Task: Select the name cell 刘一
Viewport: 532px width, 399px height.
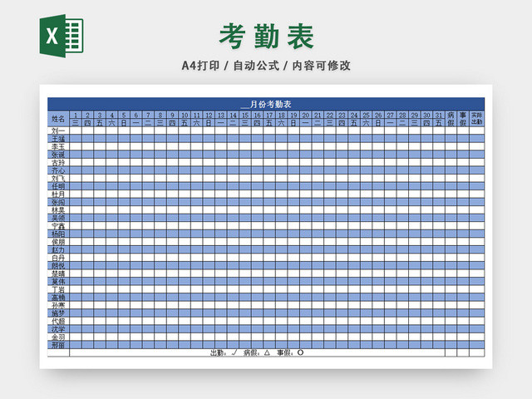Action: click(58, 131)
